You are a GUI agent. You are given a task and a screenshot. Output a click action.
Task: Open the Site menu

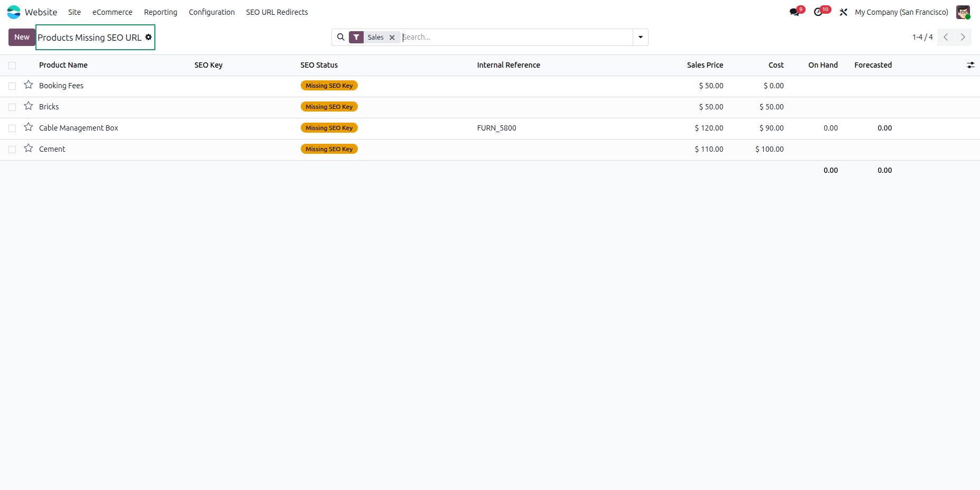(x=75, y=12)
